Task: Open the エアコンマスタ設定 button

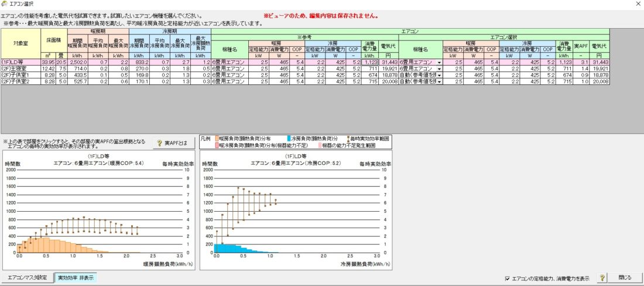Action: [x=28, y=277]
